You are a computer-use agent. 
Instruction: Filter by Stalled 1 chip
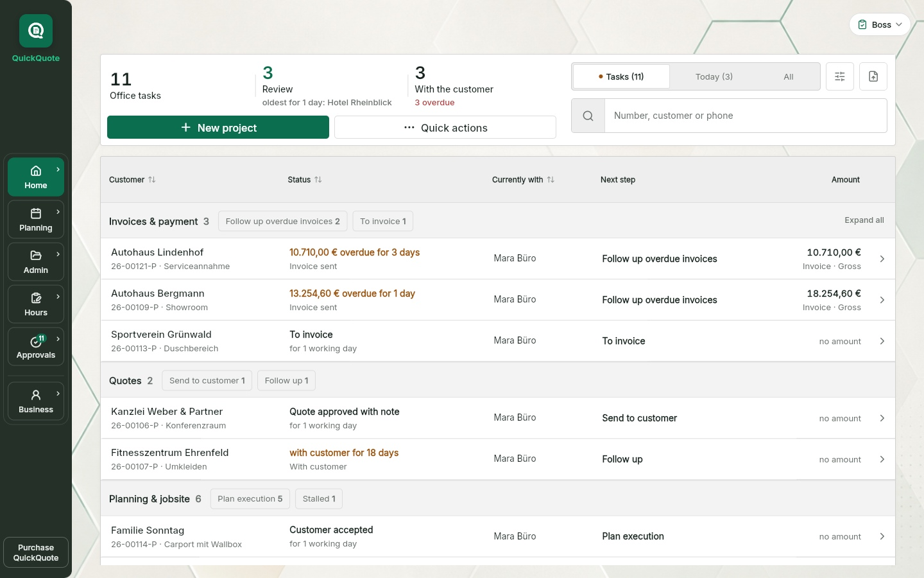tap(319, 499)
